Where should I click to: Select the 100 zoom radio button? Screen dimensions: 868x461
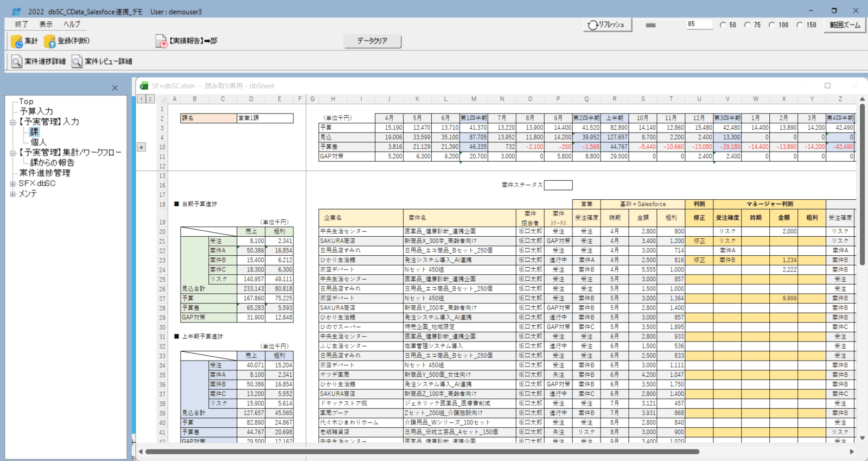point(771,25)
